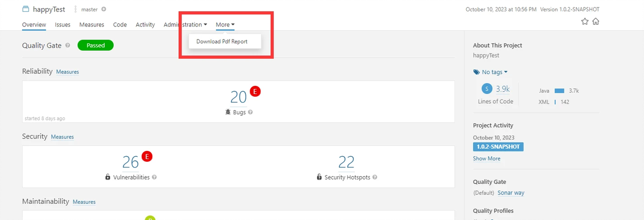The height and width of the screenshot is (220, 644).
Task: Click the happyTest project icon
Action: pos(26,9)
